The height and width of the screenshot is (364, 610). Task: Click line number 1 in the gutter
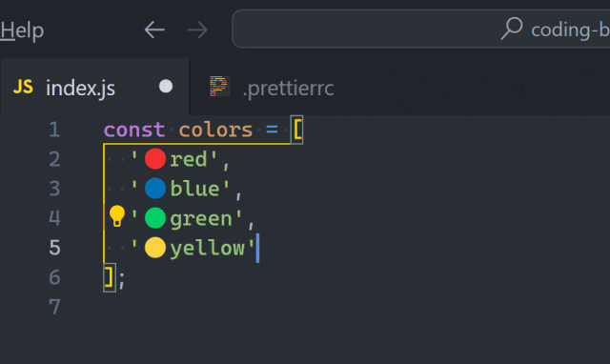[55, 130]
